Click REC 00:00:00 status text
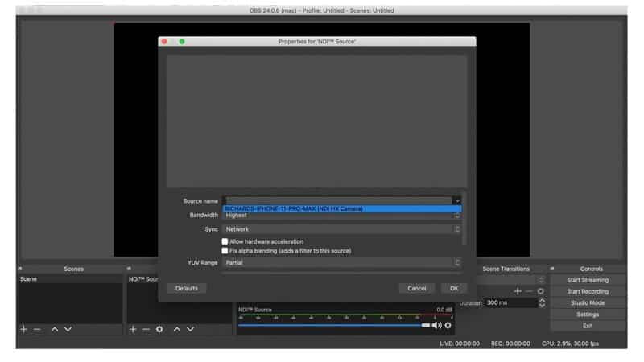 coord(510,343)
